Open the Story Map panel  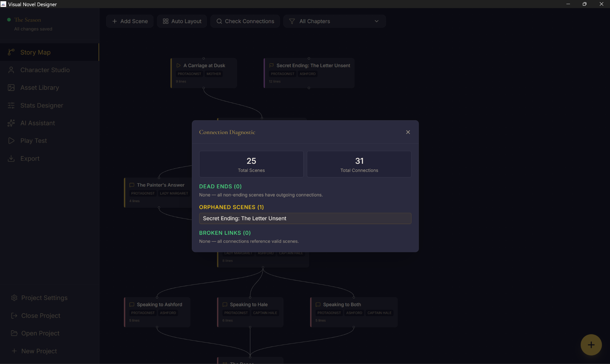pyautogui.click(x=35, y=52)
